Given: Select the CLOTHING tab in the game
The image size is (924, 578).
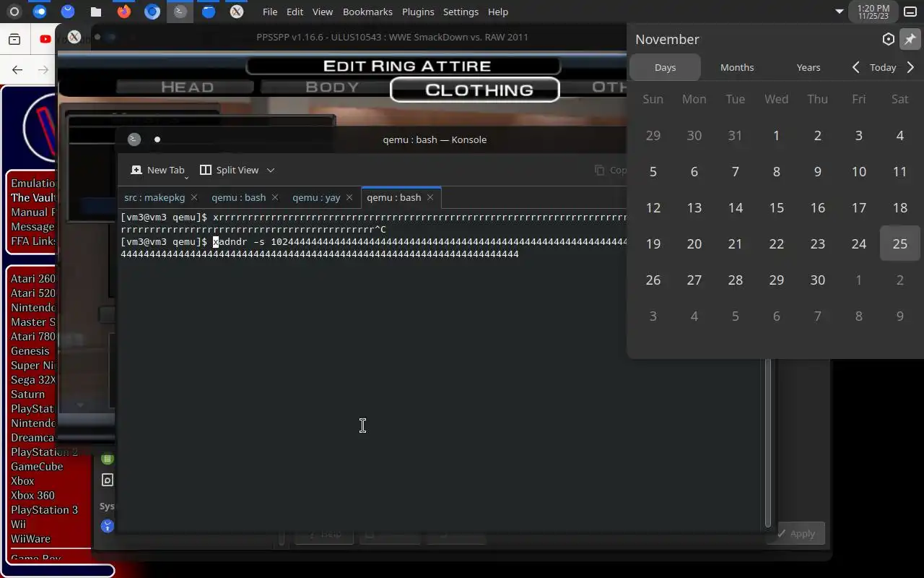Looking at the screenshot, I should click(475, 90).
